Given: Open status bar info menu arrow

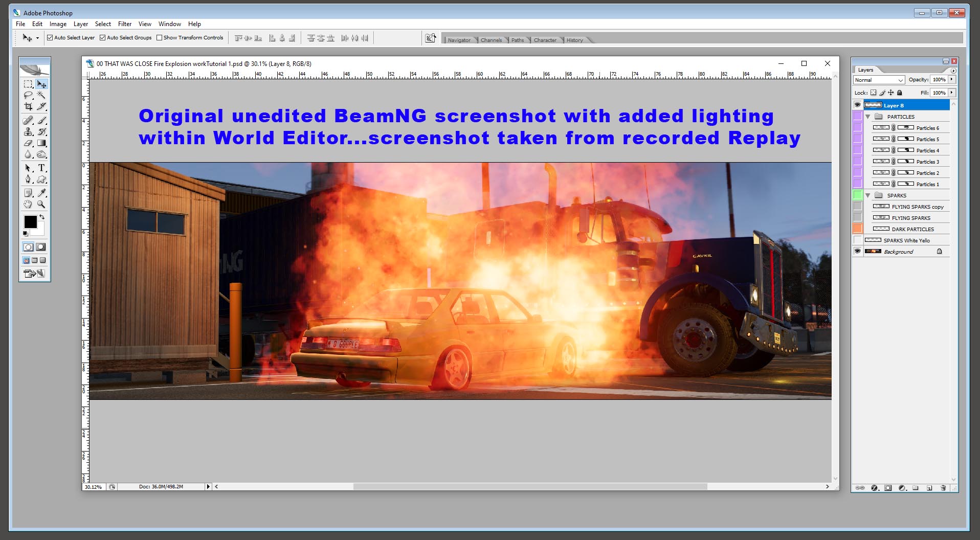Looking at the screenshot, I should click(x=208, y=486).
